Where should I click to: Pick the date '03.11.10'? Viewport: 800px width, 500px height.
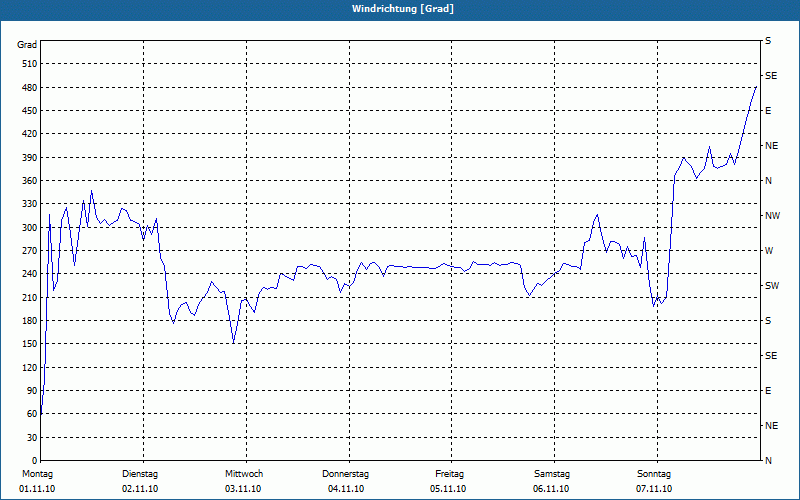tap(243, 489)
